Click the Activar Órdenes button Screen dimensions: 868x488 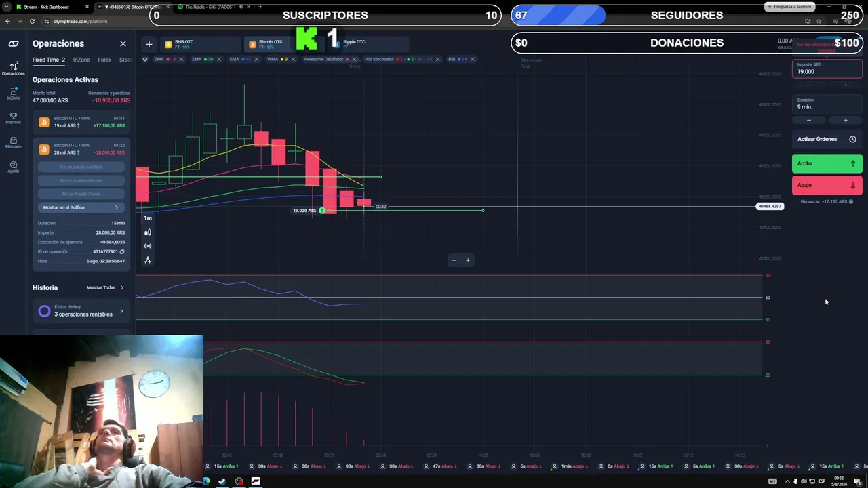(x=827, y=139)
